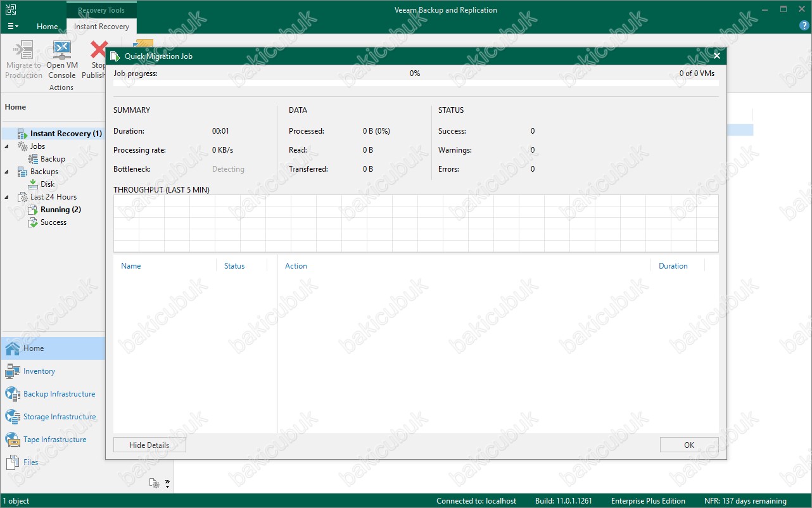Collapse the Backups tree node
The width and height of the screenshot is (812, 508).
pyautogui.click(x=7, y=172)
